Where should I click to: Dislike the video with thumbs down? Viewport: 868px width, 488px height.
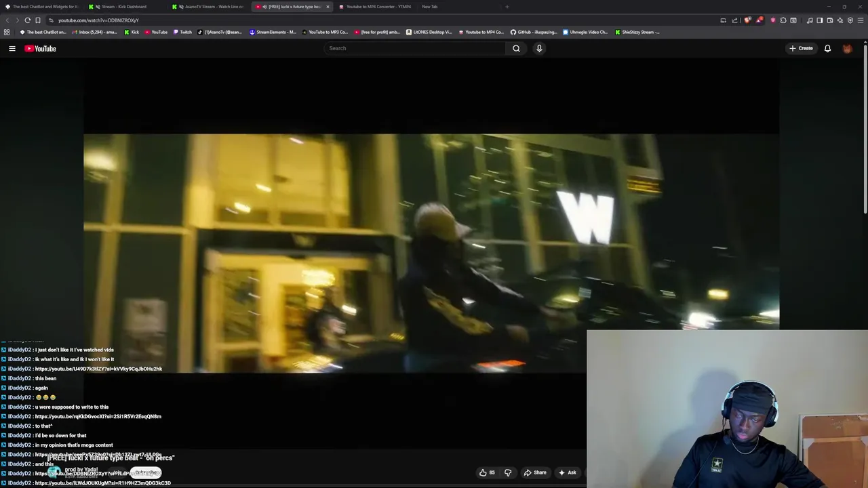click(x=508, y=472)
